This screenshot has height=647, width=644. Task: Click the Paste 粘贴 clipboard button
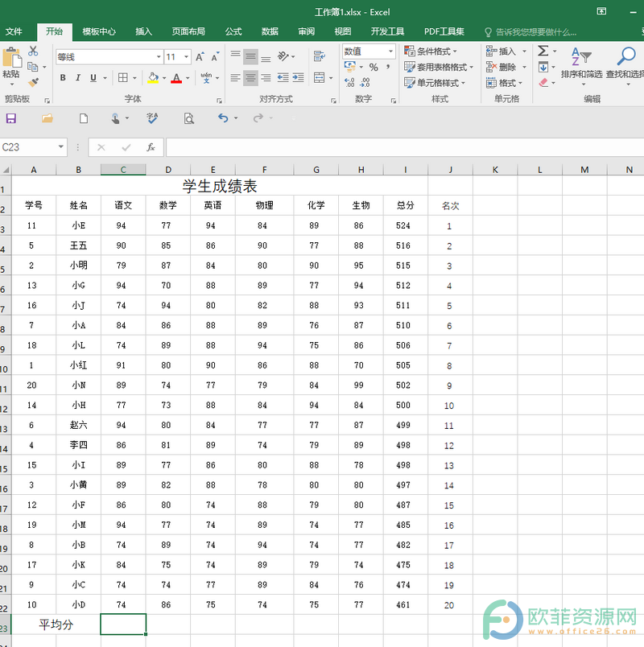tap(11, 63)
